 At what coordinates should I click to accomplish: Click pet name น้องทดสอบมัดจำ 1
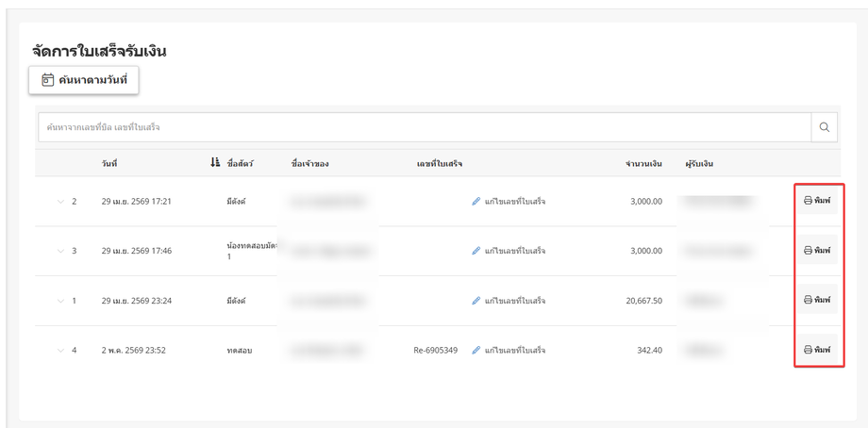pyautogui.click(x=252, y=251)
